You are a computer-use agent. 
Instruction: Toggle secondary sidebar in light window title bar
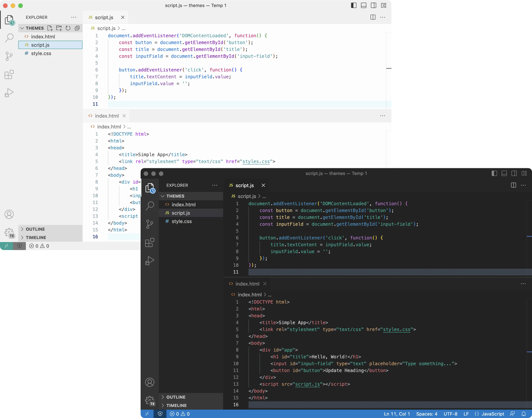pyautogui.click(x=373, y=5)
